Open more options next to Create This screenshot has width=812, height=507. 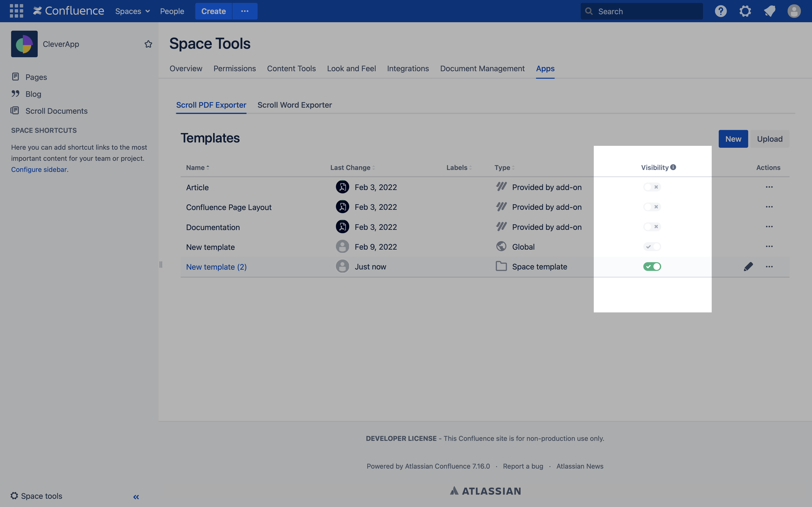pos(245,11)
